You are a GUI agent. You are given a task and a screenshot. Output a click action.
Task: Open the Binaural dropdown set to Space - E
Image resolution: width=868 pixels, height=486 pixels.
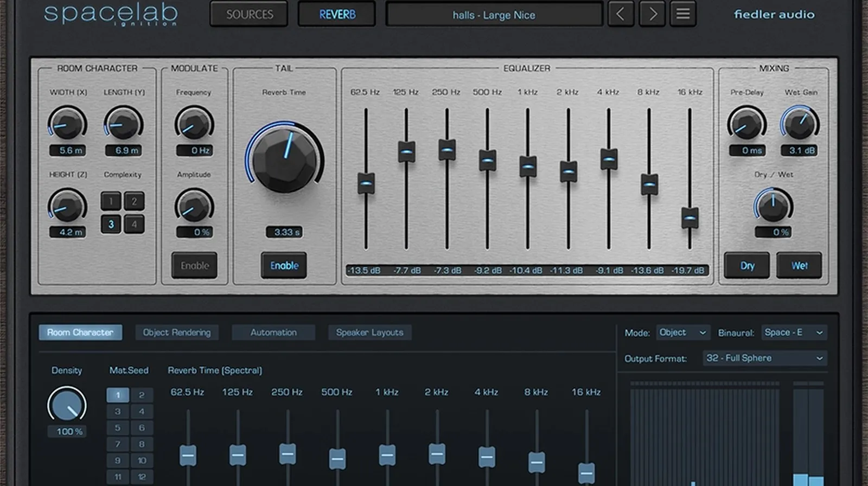click(x=794, y=332)
